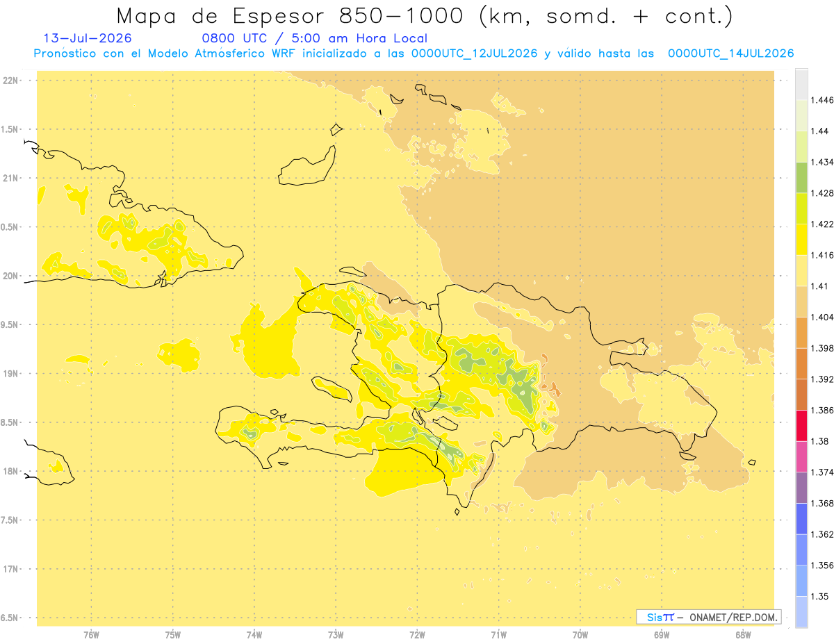834x644 pixels.
Task: Click the yellow-green swatch between 1.422 and 1.428
Action: (801, 208)
